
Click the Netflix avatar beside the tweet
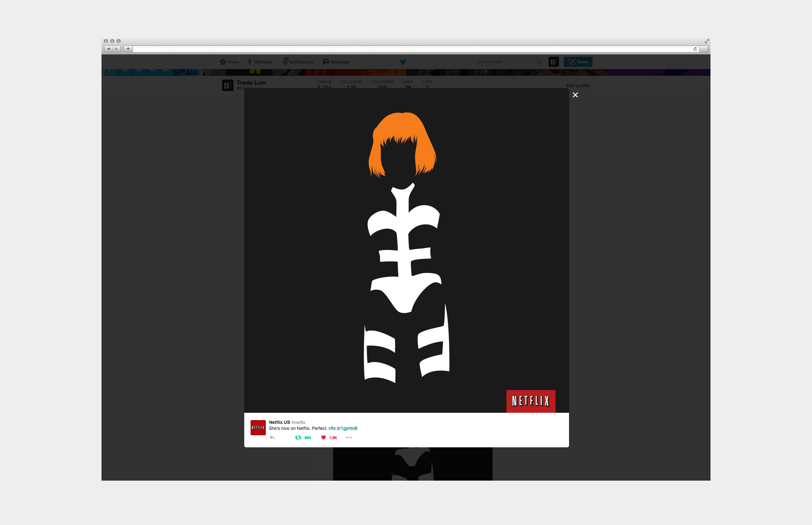pyautogui.click(x=258, y=427)
